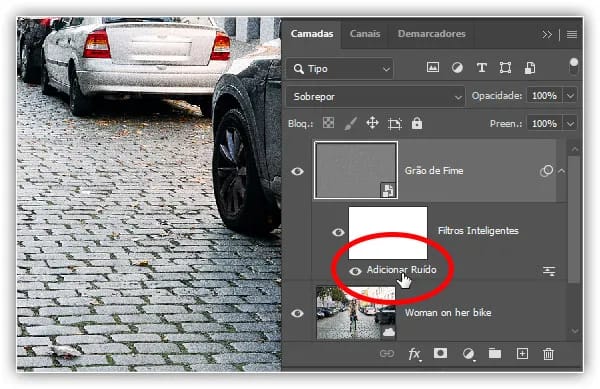
Task: Select the Woman on her bike layer name
Action: [448, 313]
